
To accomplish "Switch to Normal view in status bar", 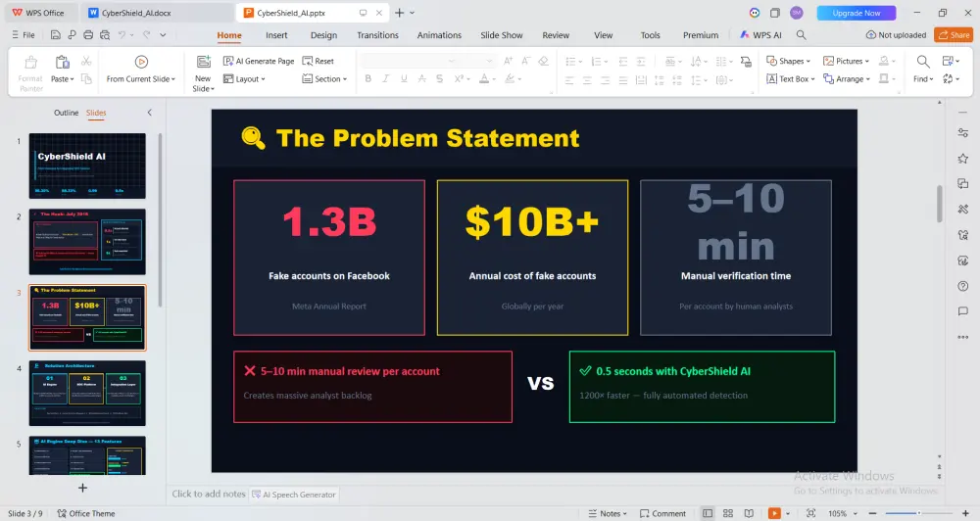I will [708, 513].
